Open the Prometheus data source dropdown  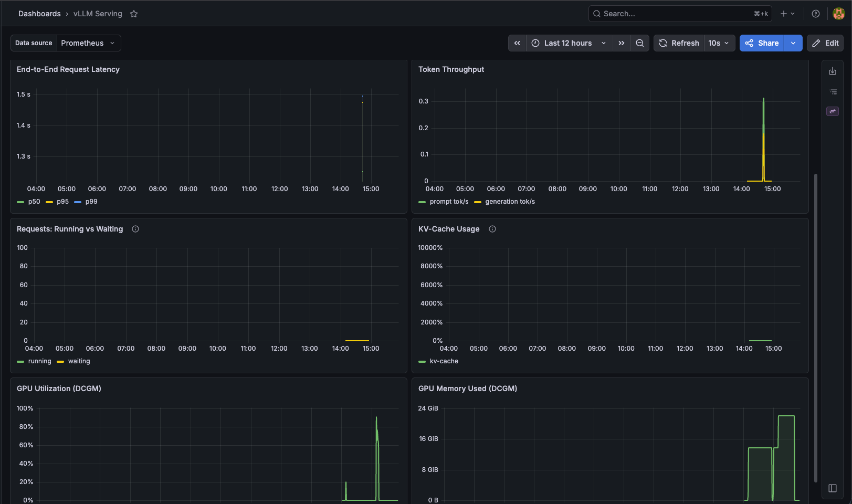pyautogui.click(x=89, y=43)
